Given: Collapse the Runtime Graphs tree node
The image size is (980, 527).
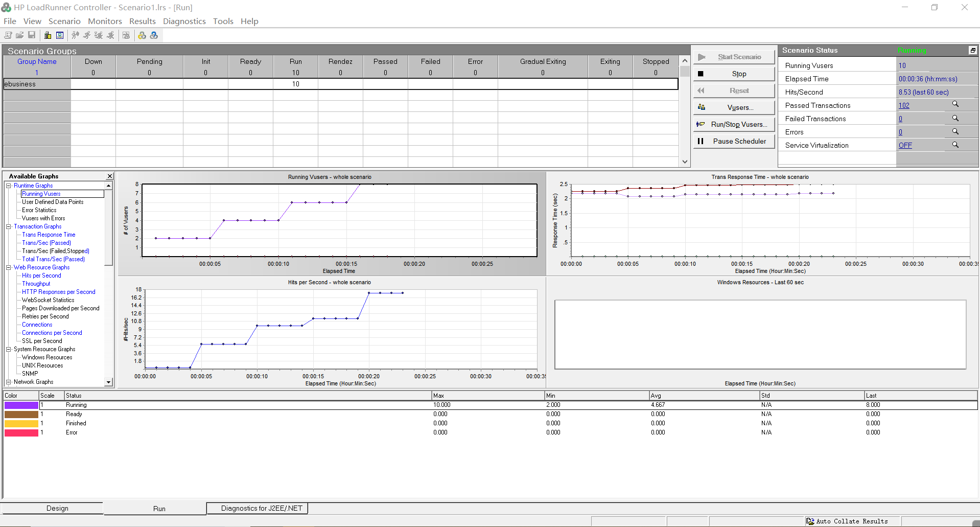Looking at the screenshot, I should 9,186.
